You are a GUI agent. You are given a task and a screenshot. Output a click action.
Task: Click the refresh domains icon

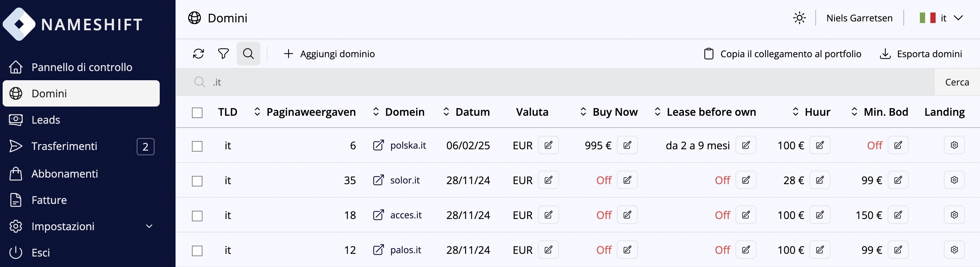198,54
